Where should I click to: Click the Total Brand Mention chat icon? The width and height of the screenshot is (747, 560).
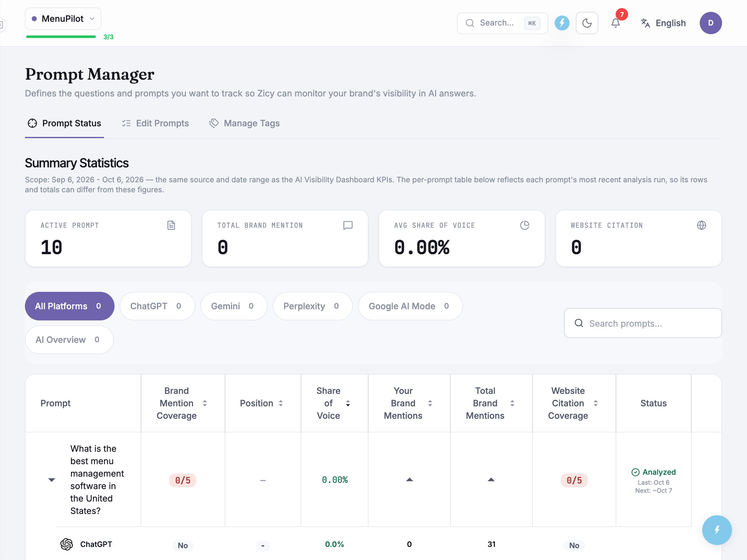point(348,225)
